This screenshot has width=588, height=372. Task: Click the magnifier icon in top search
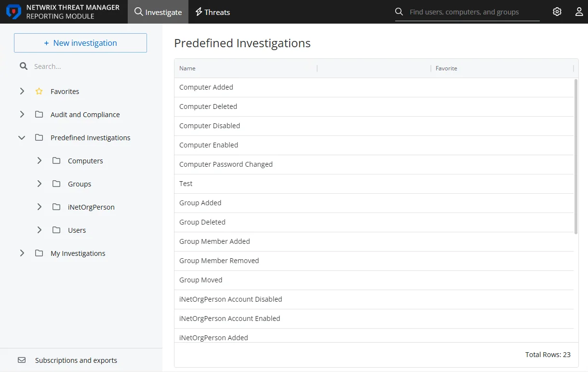[399, 12]
